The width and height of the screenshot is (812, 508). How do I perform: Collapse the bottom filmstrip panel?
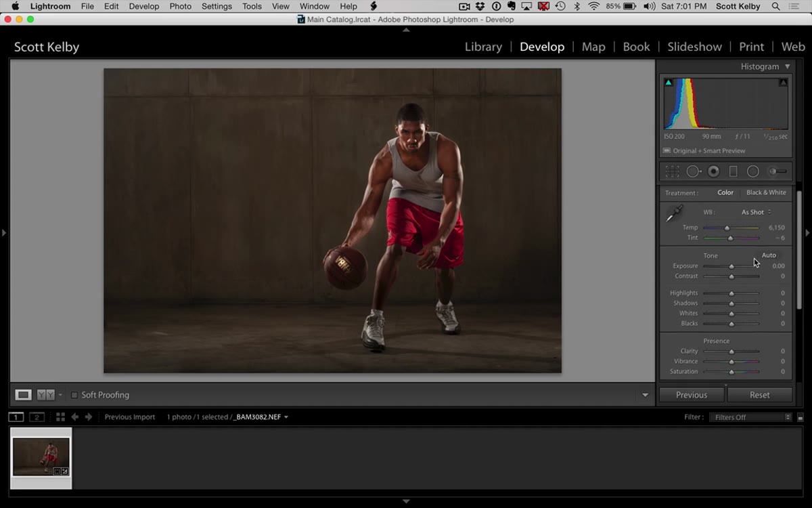[x=406, y=501]
